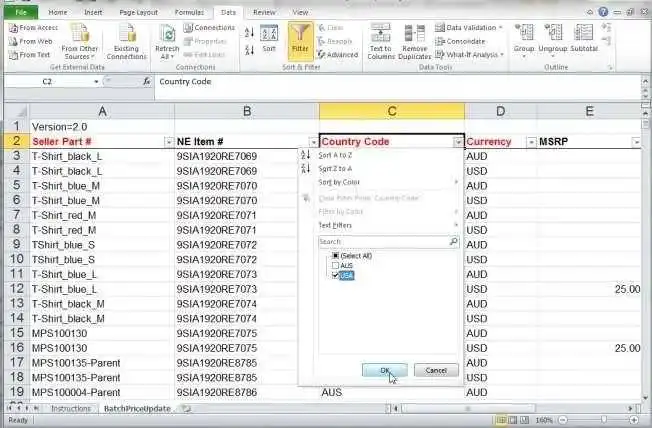652x428 pixels.
Task: Switch to the View tab
Action: 300,12
